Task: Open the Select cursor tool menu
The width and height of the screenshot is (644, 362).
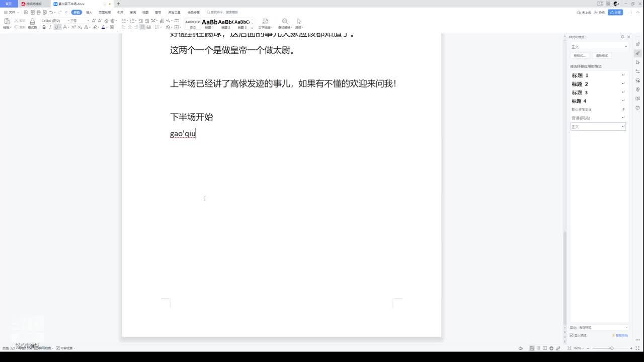Action: (x=299, y=24)
